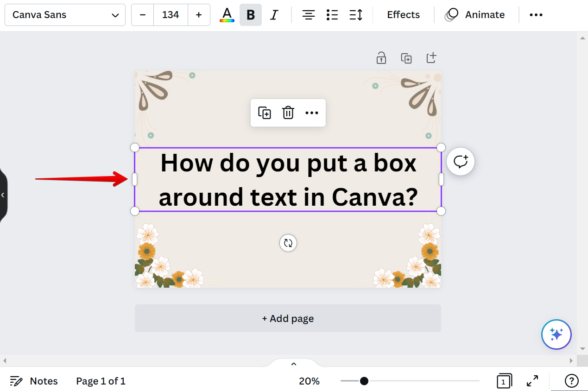
Task: Click the text alignment icon
Action: pyautogui.click(x=308, y=14)
